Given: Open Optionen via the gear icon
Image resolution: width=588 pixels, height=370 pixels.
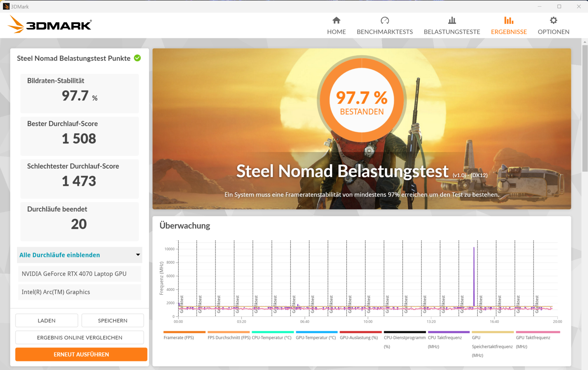Looking at the screenshot, I should pyautogui.click(x=553, y=20).
